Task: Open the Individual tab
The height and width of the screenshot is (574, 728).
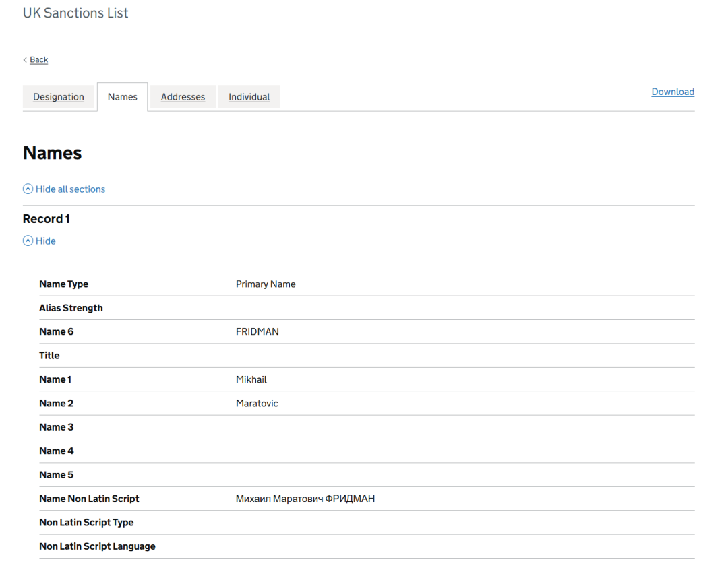Action: tap(249, 97)
